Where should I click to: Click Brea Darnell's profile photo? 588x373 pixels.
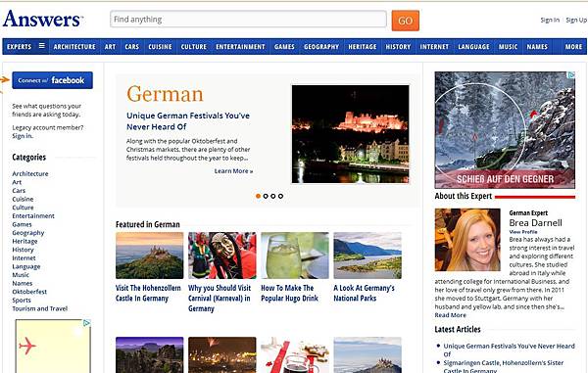coord(467,240)
